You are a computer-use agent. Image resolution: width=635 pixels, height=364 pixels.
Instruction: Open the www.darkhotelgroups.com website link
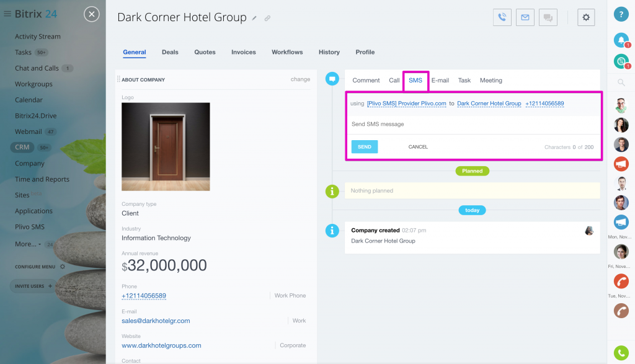click(x=162, y=346)
